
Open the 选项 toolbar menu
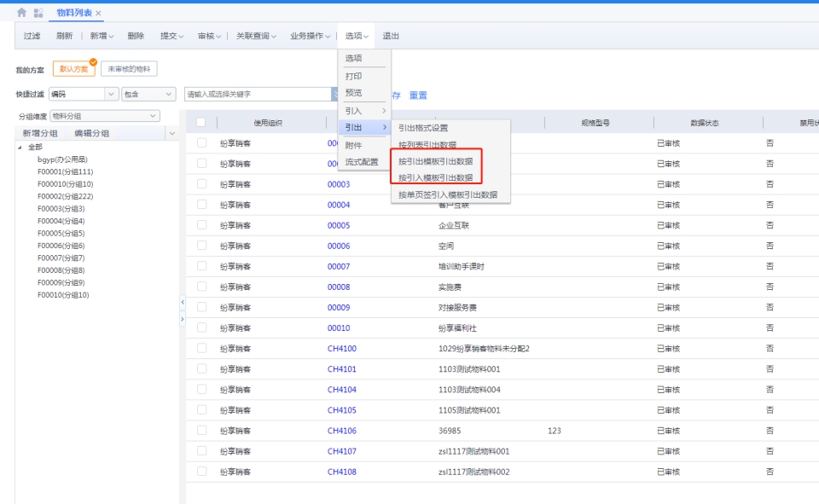(357, 36)
